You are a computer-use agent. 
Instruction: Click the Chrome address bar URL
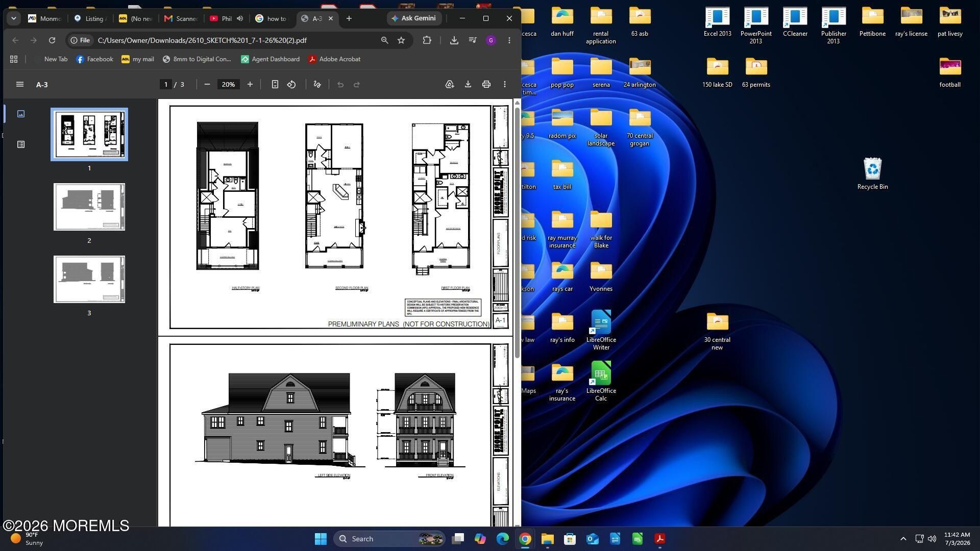point(202,40)
